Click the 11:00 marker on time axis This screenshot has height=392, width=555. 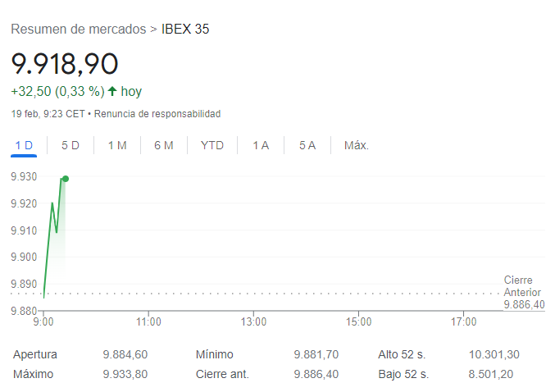[148, 321]
